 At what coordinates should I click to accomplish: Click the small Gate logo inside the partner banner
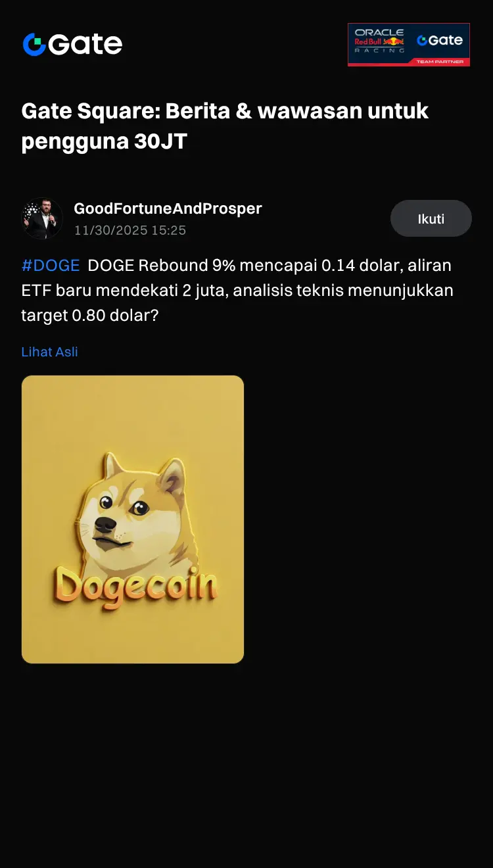[440, 41]
